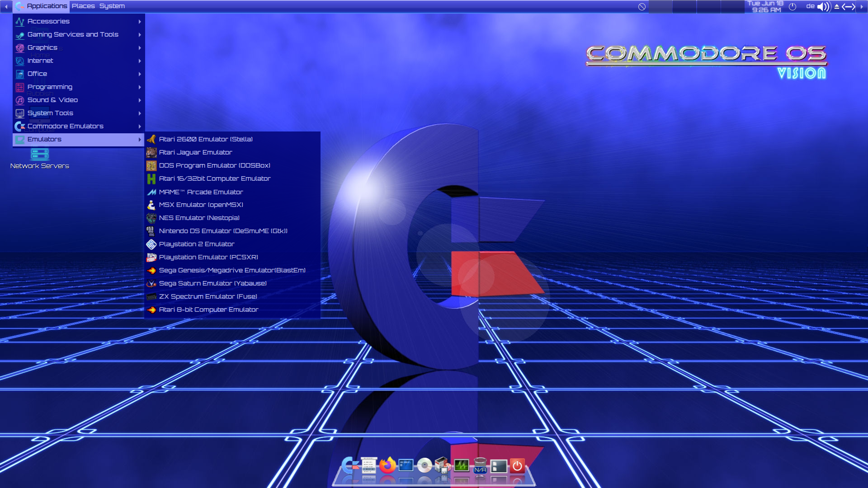Click the clock showing Tue Jun 18
This screenshot has height=488, width=868.
[x=766, y=6]
